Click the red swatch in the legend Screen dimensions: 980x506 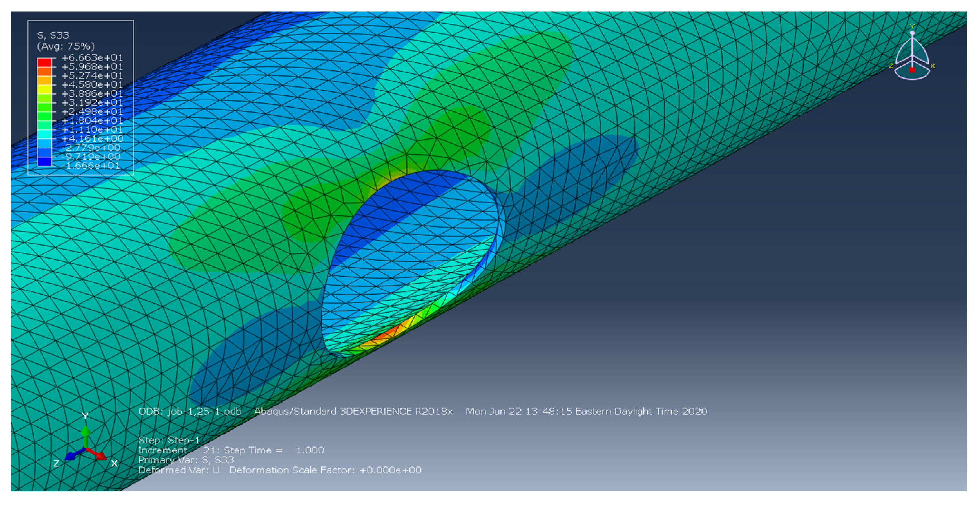(x=44, y=62)
